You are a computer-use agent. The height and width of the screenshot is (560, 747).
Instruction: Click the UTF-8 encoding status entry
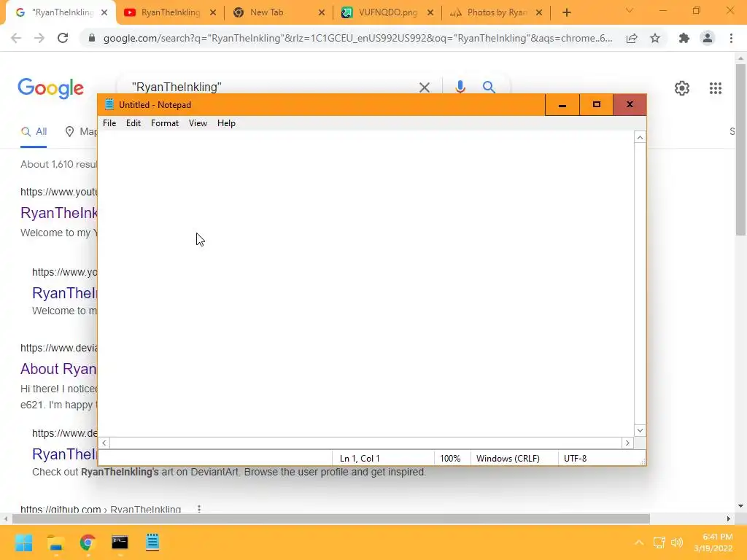point(575,458)
